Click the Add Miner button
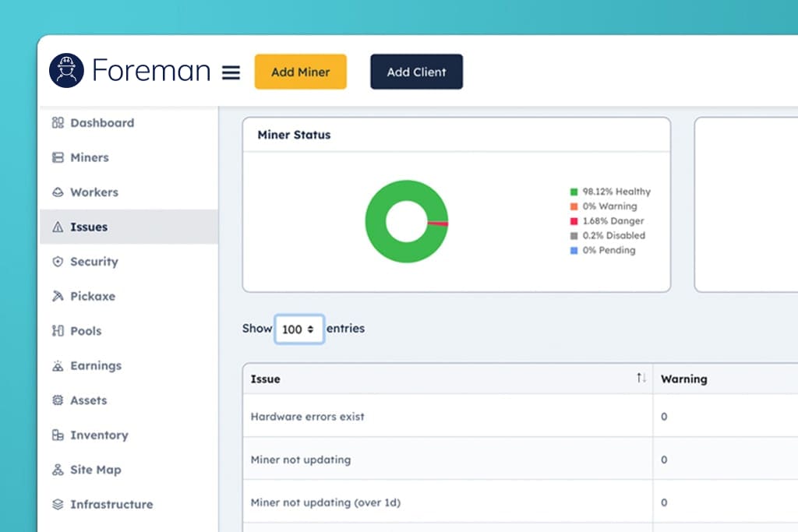 tap(301, 72)
